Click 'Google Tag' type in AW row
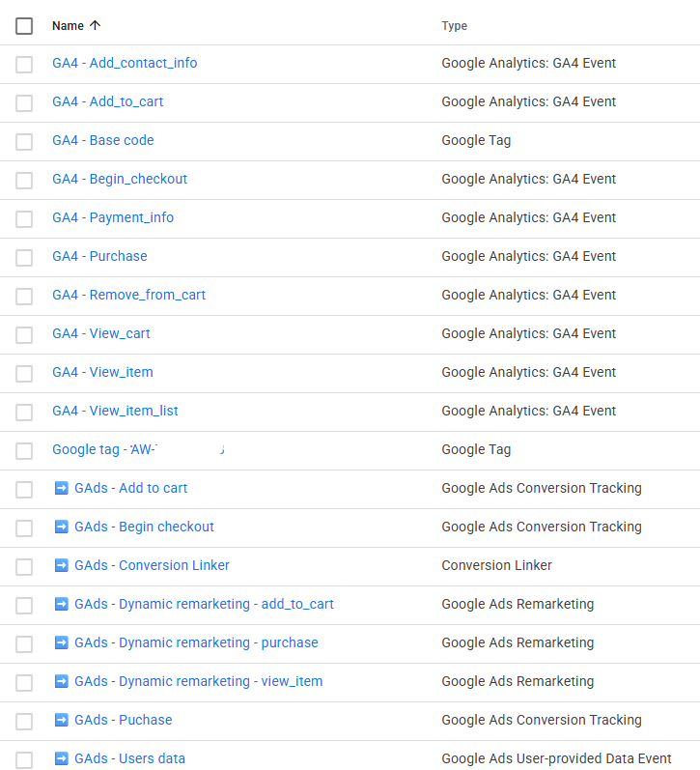 coord(476,449)
